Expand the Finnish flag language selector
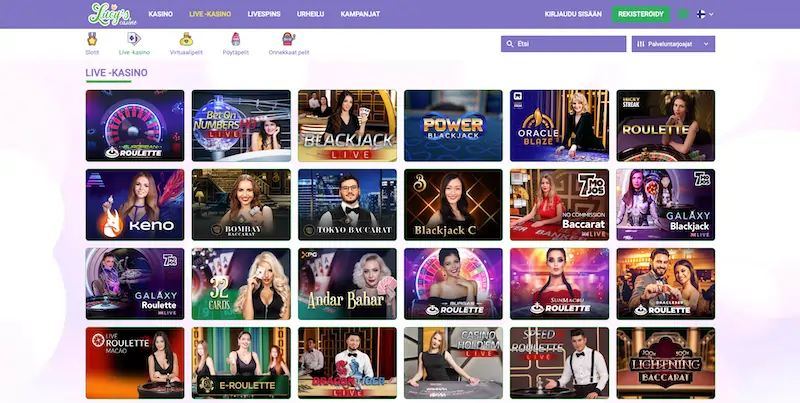Screen dimensions: 800x403 (705, 14)
